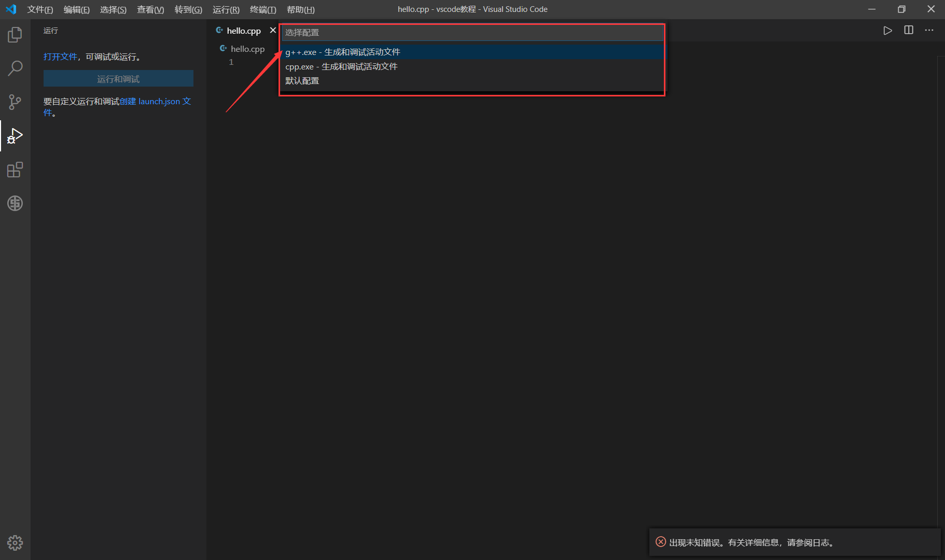Open the 文件(F) menu
This screenshot has height=560, width=945.
40,9
